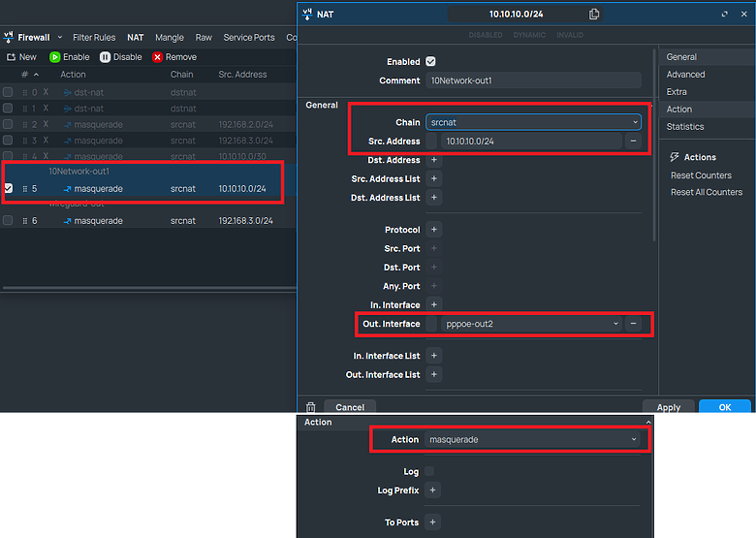This screenshot has width=756, height=538.
Task: Click the New rule icon button
Action: click(x=11, y=57)
